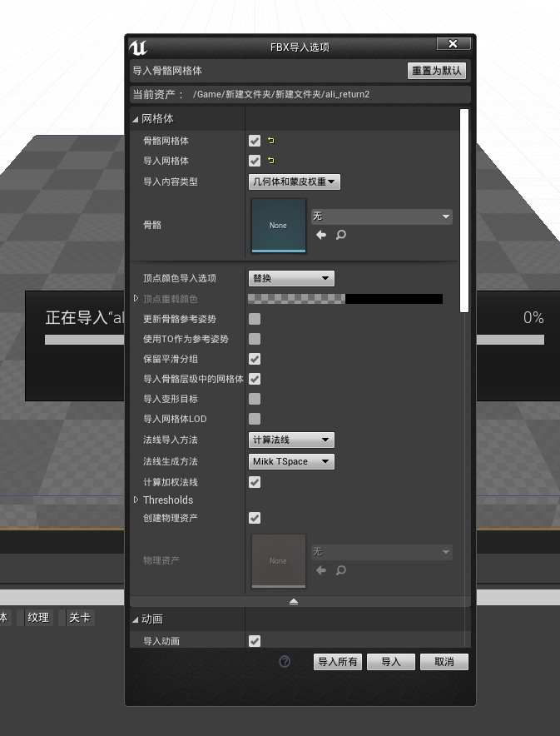Collapse the 网格体 section
This screenshot has width=560, height=736.
pyautogui.click(x=136, y=119)
